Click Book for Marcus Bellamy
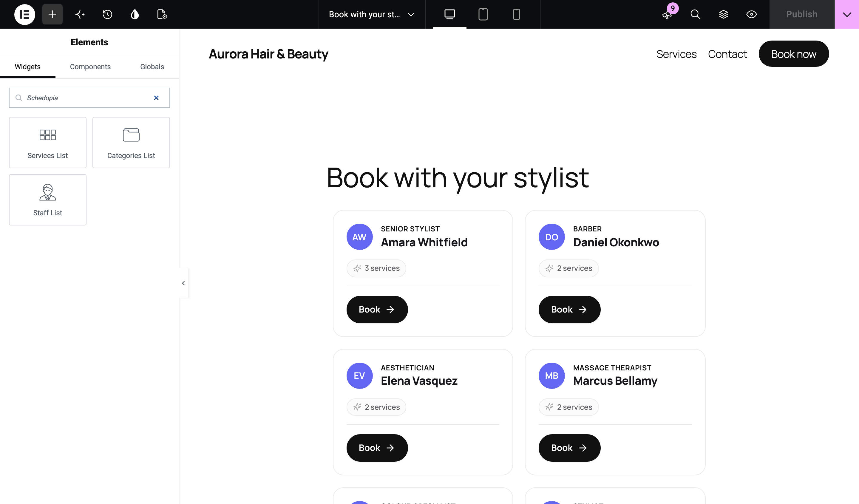 point(569,448)
